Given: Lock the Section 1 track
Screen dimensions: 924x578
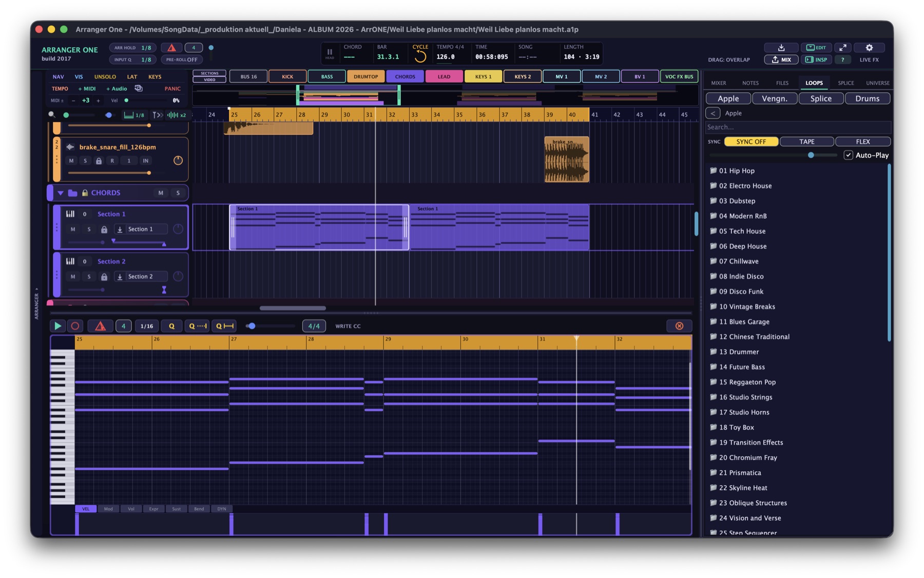Looking at the screenshot, I should pyautogui.click(x=104, y=229).
